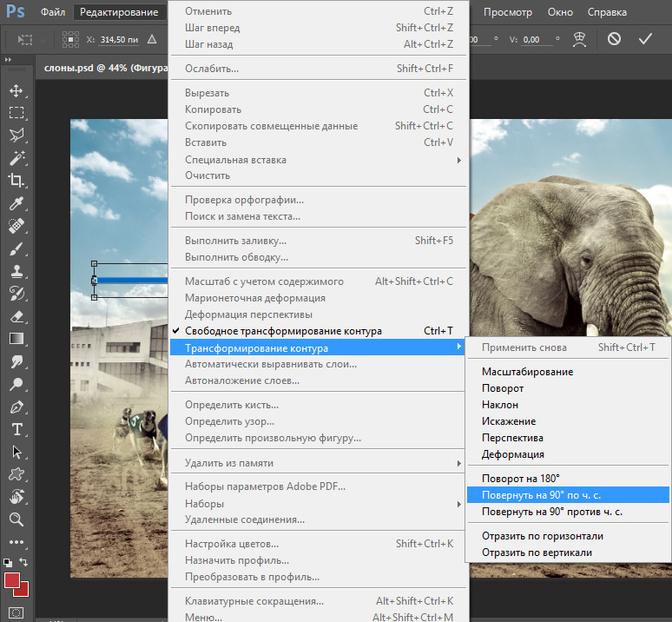
Task: Select the Horizontal Type tool
Action: click(x=16, y=430)
